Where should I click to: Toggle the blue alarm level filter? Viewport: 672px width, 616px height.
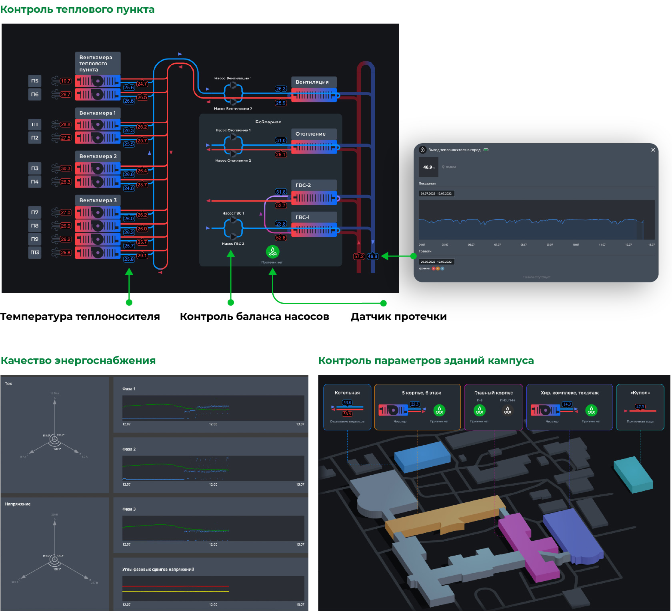click(442, 268)
